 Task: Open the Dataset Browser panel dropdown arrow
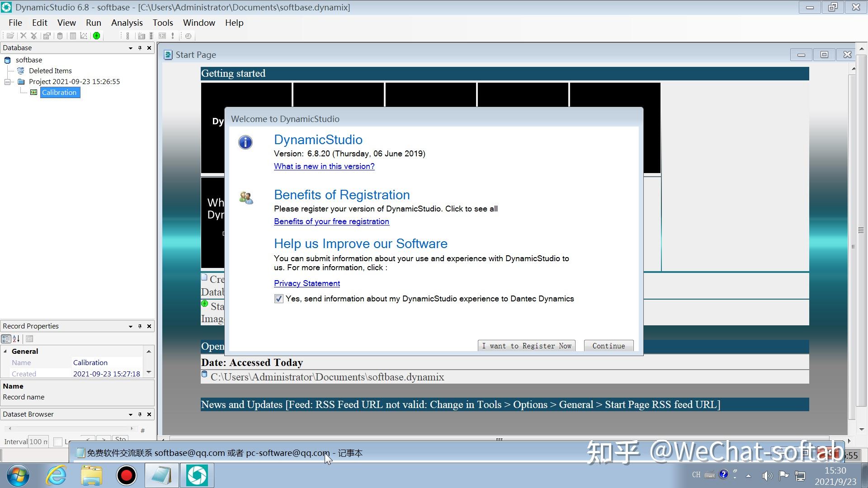130,414
